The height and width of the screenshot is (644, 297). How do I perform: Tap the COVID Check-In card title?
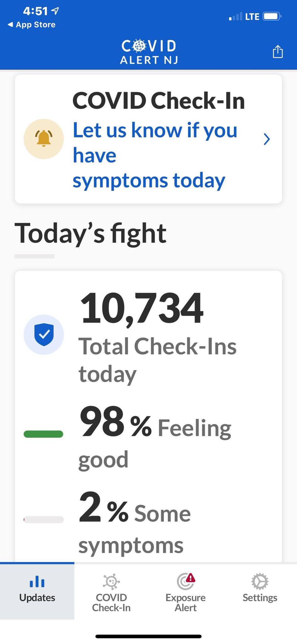click(159, 101)
